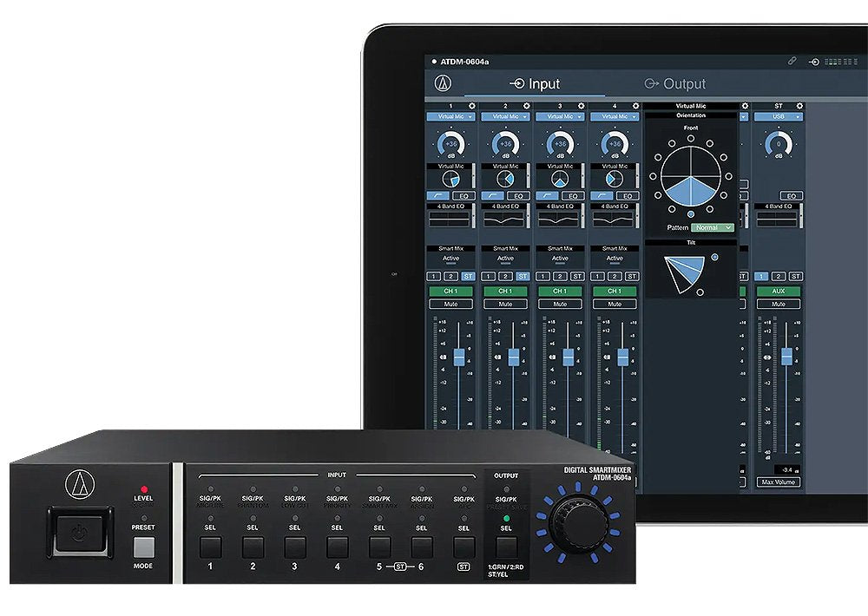Viewport: 868px width, 616px height.
Task: Enable bus 2 on ST channel
Action: pyautogui.click(x=778, y=276)
